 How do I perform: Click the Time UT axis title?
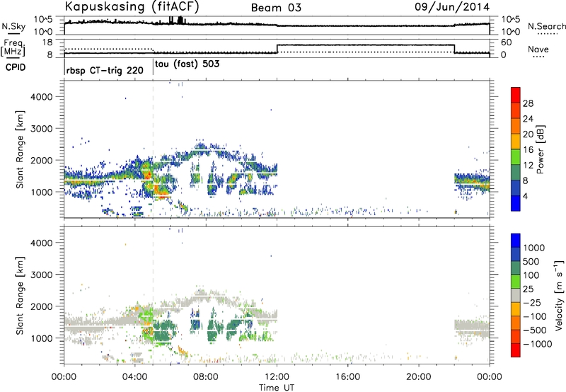(277, 387)
